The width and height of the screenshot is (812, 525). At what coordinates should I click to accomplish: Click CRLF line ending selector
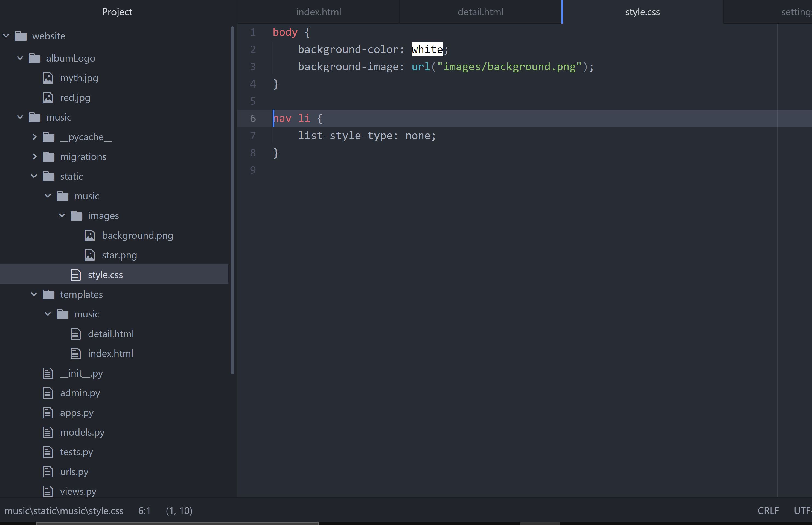(x=768, y=510)
